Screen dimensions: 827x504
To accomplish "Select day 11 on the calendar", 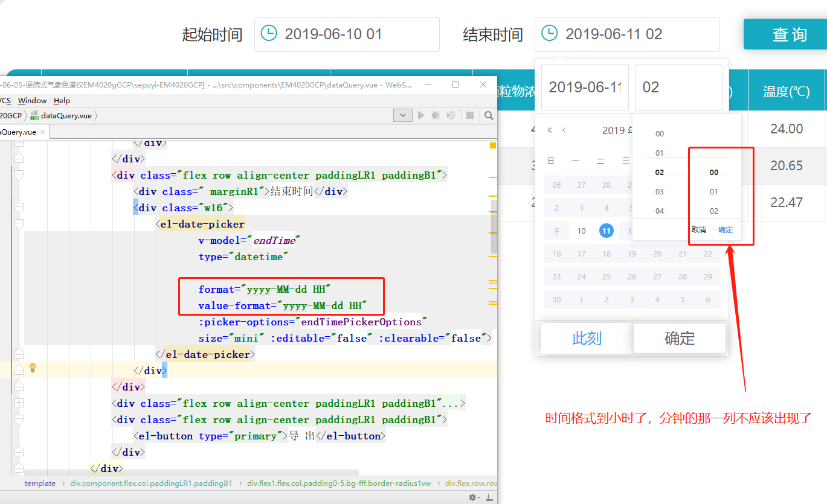I will point(606,230).
